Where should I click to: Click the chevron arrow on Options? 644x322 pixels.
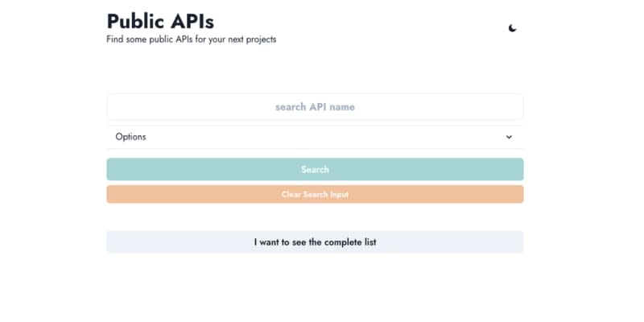point(509,137)
